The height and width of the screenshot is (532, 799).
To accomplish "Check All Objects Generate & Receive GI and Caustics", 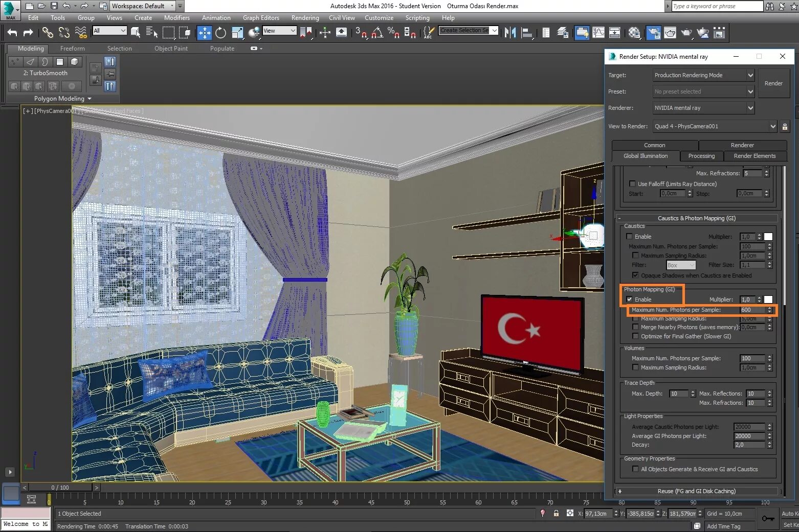I will point(635,469).
